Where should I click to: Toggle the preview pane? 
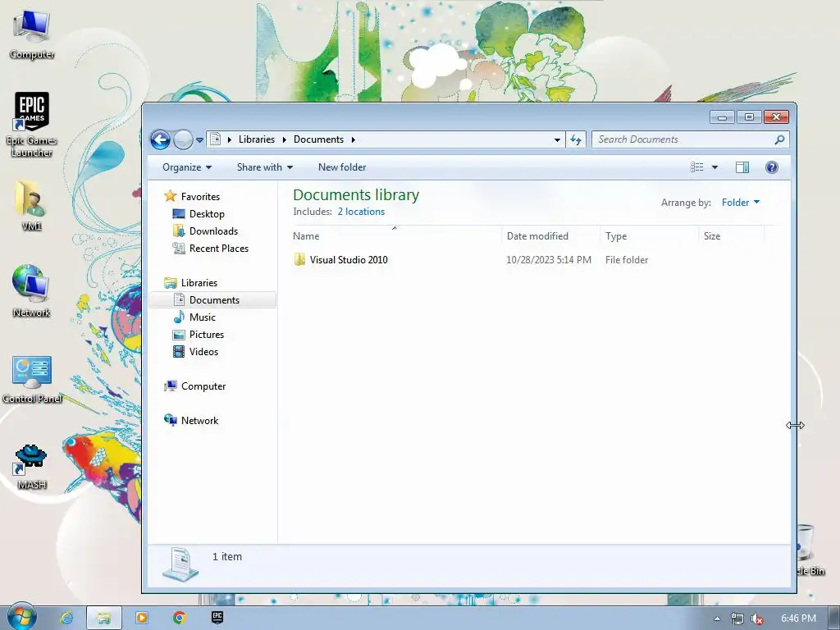click(x=742, y=167)
